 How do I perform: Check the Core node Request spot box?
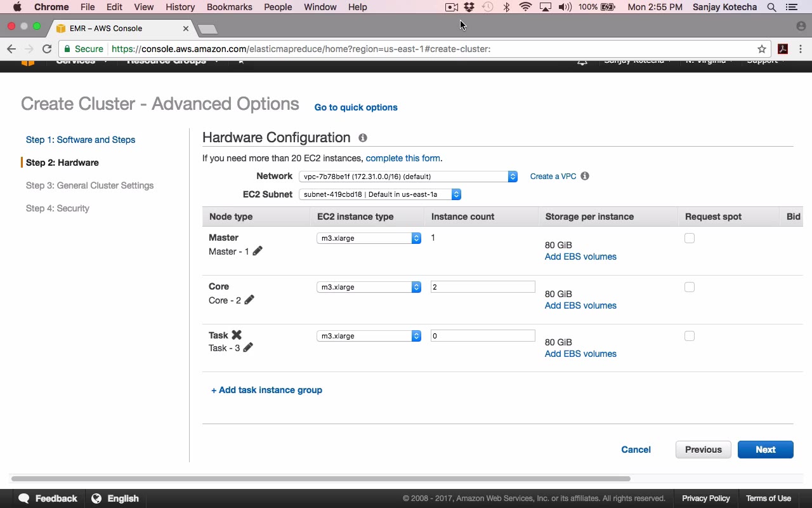(x=690, y=287)
